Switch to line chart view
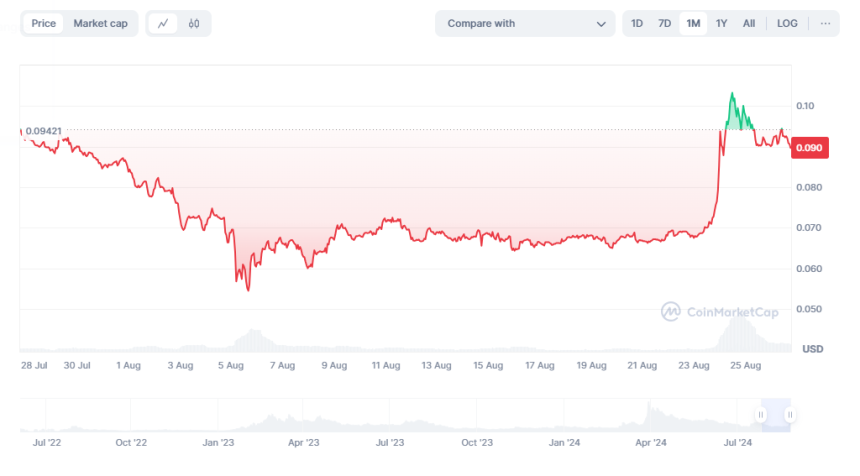The width and height of the screenshot is (860, 476). [x=163, y=23]
